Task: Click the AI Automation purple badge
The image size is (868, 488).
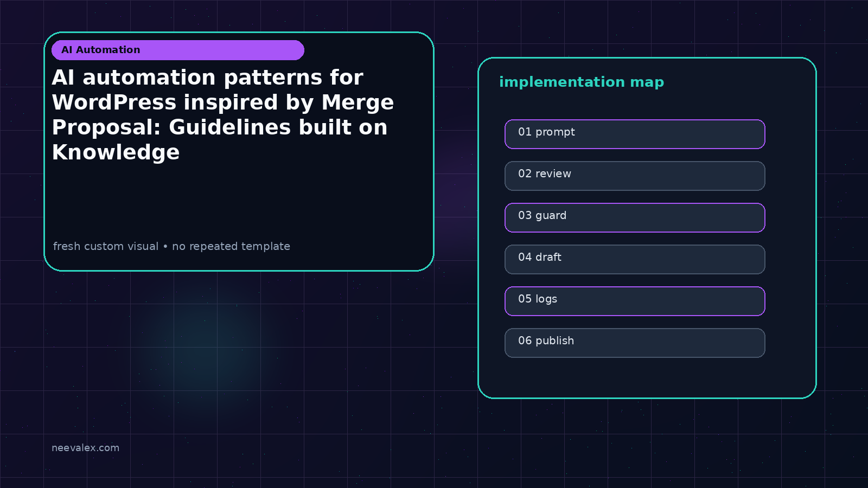Action: [178, 50]
